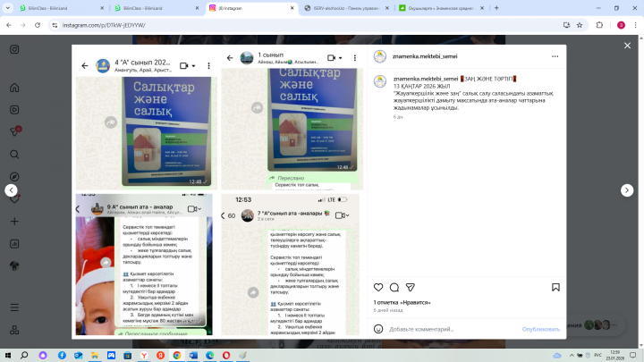The width and height of the screenshot is (644, 362).
Task: Click the Add a comment field
Action: tap(452, 329)
